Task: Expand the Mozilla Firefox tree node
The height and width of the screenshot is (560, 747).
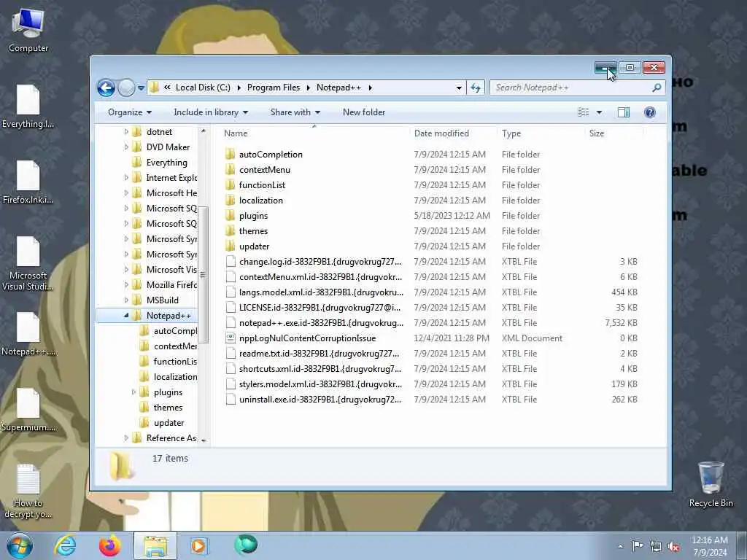Action: point(126,285)
